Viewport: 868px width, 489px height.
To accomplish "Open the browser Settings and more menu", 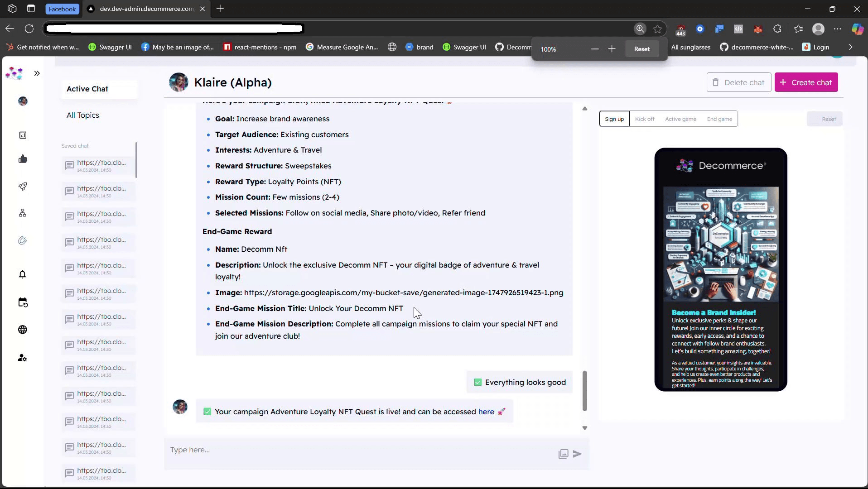I will coord(838,29).
